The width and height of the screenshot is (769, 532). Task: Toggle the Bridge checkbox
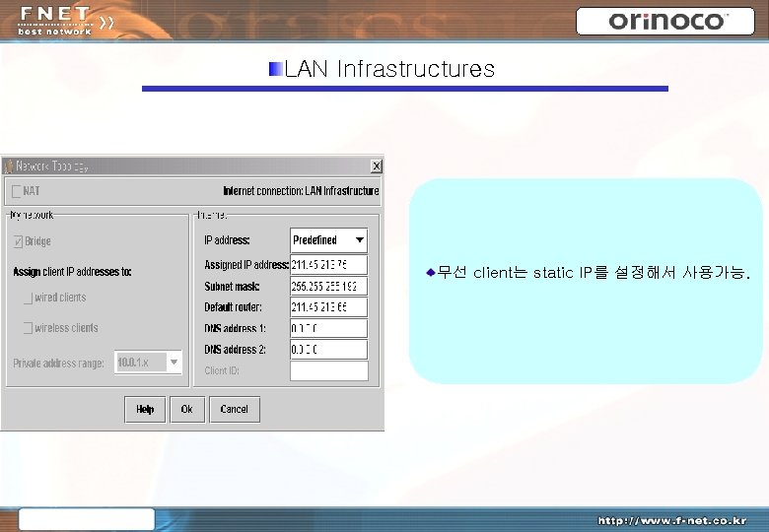coord(18,241)
